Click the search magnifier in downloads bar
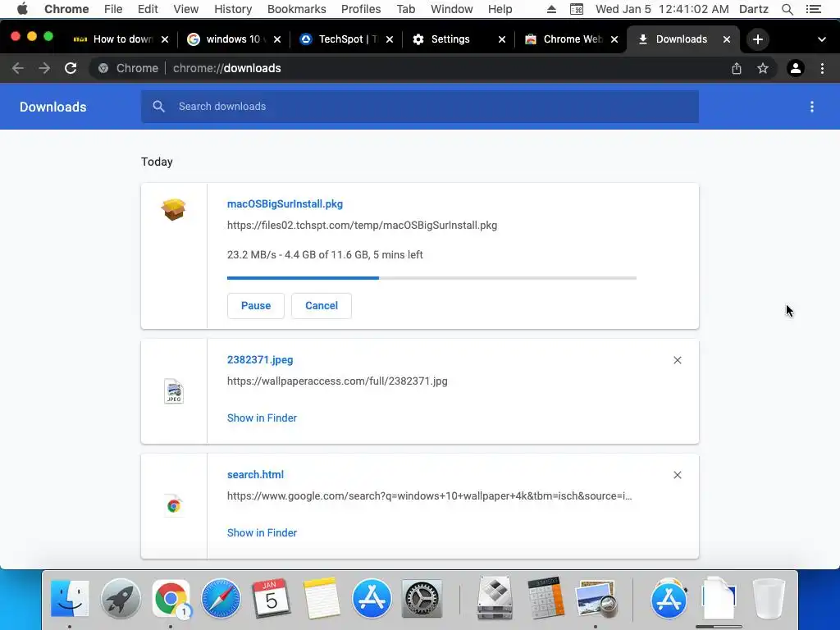 158,107
